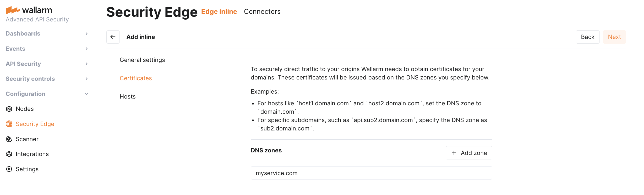This screenshot has height=195, width=644.
Task: Open the General settings step
Action: [x=142, y=60]
